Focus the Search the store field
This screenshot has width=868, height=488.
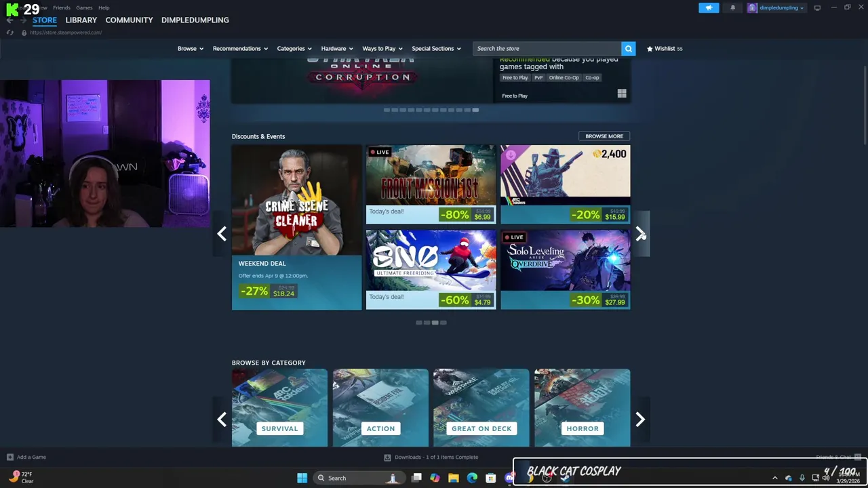(x=547, y=49)
